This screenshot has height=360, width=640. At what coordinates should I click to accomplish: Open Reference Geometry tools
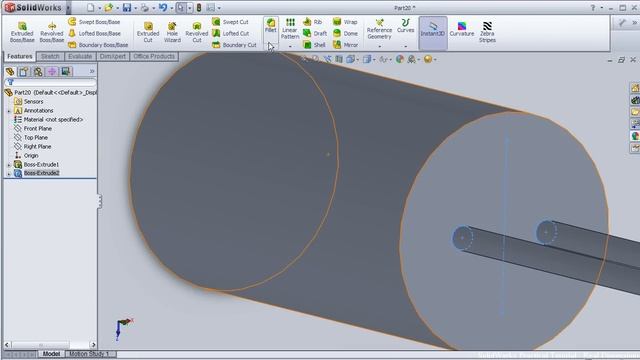(x=379, y=29)
